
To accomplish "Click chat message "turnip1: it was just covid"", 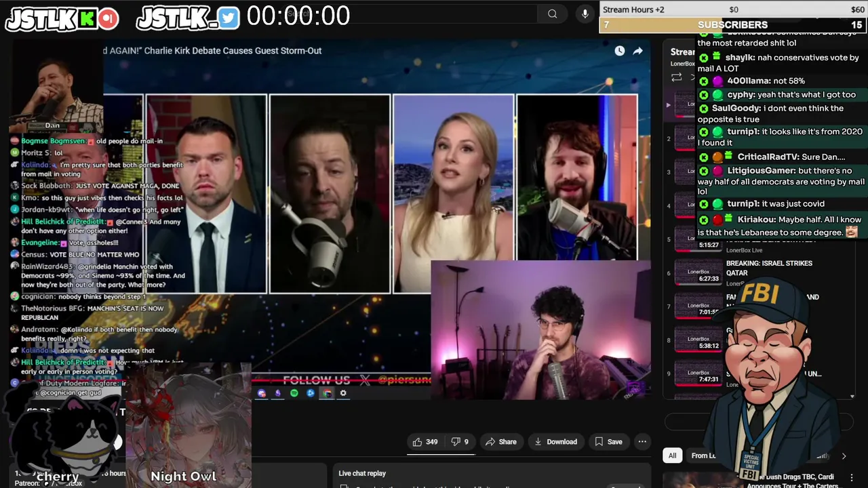I will point(762,203).
